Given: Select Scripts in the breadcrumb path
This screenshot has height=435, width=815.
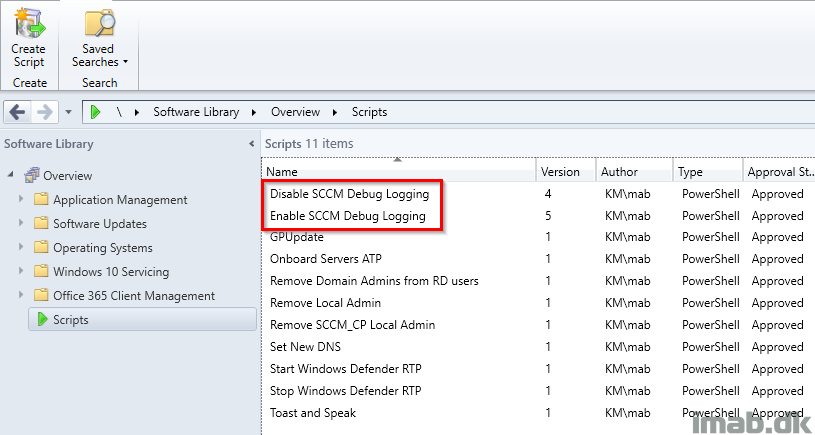Looking at the screenshot, I should pyautogui.click(x=369, y=112).
